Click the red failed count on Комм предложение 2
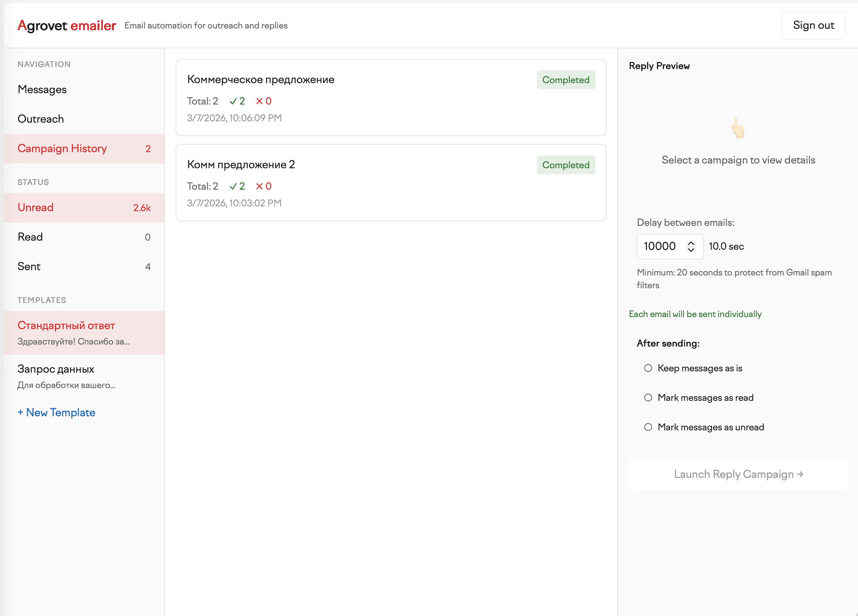The image size is (858, 616). click(x=264, y=186)
